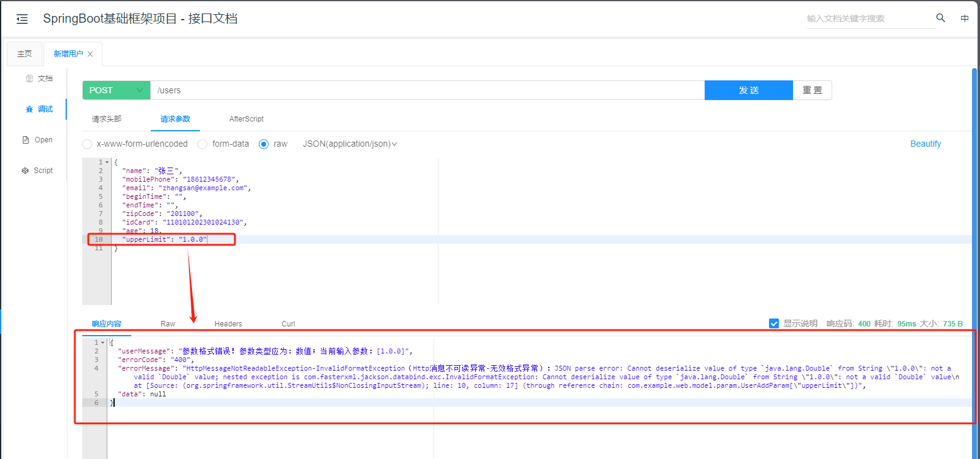Click the right vertical scrollbar
Screen dimensions: 980x459
(974, 264)
